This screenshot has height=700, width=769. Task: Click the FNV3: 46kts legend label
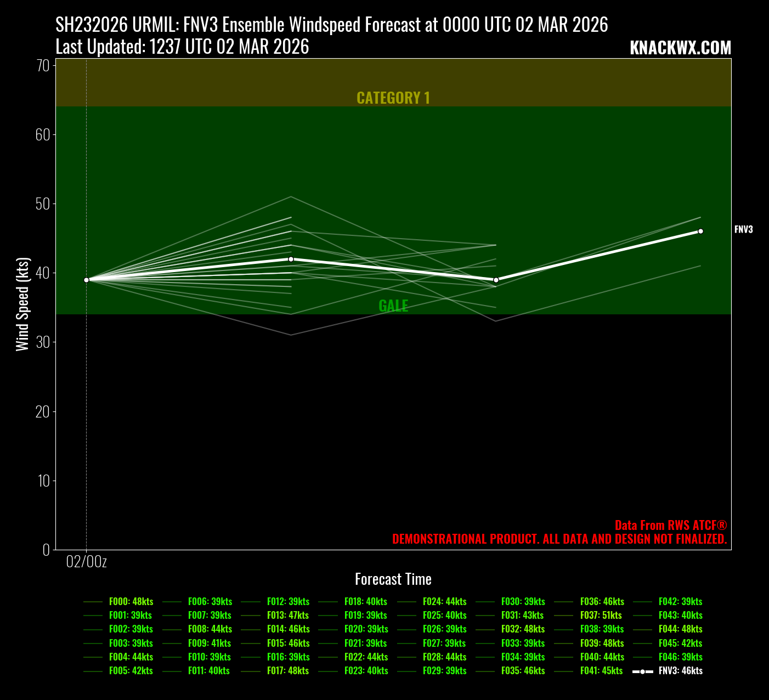pos(680,671)
